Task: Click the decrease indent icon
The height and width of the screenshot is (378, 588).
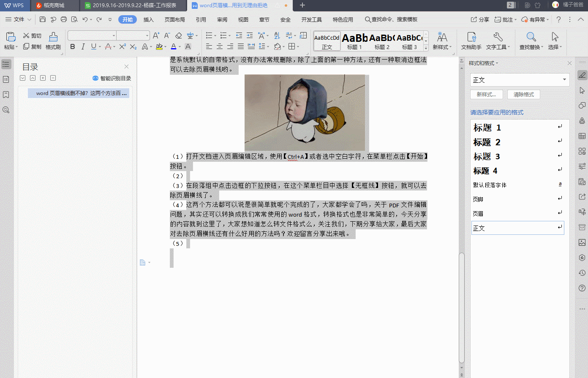Action: (x=239, y=35)
